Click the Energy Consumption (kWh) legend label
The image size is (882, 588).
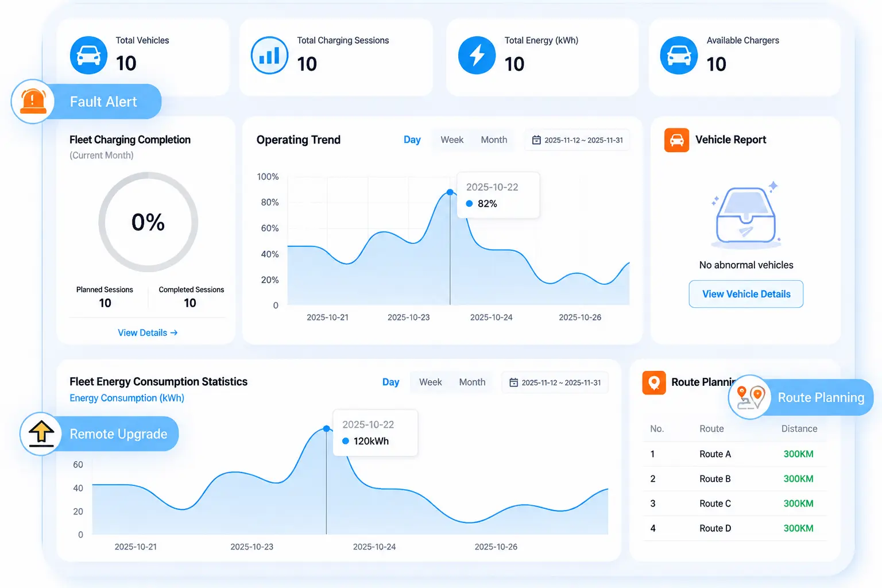127,398
